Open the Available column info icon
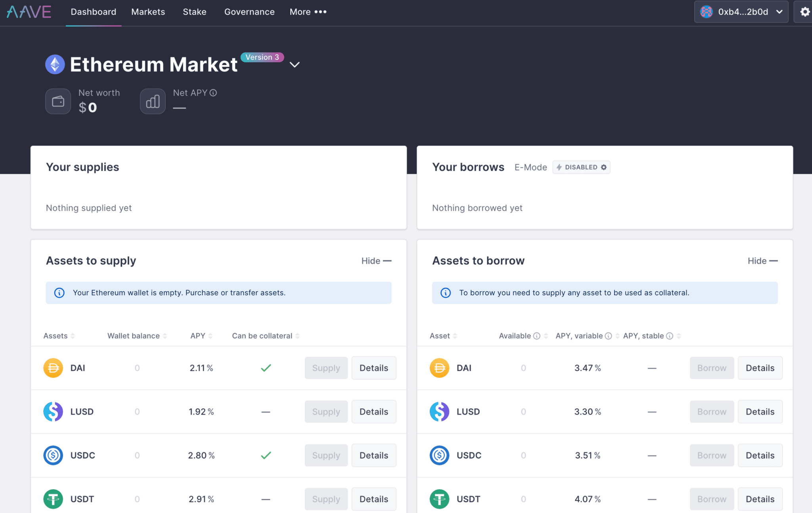This screenshot has width=812, height=513. pos(537,336)
